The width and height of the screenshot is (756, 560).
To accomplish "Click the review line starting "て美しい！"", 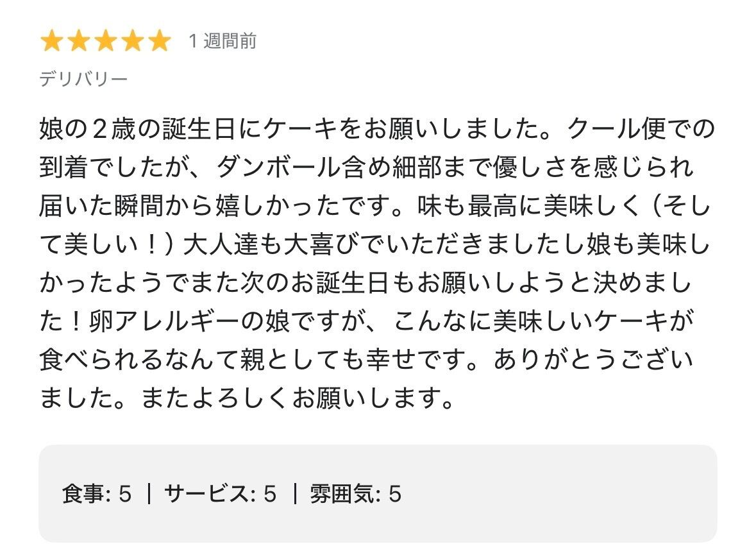I will (375, 246).
